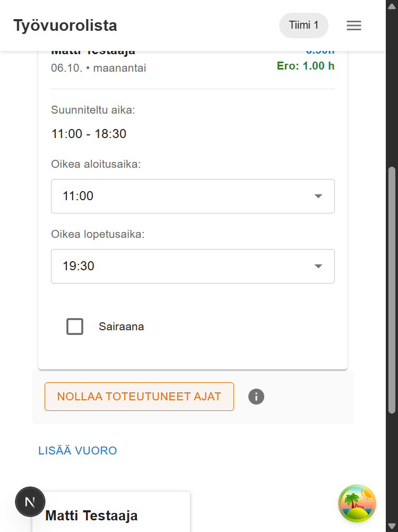
Task: Click the info icon beside the reset button
Action: (x=256, y=397)
